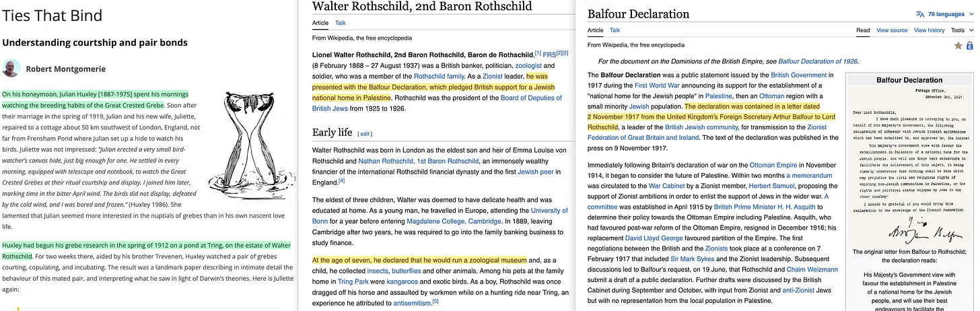
Task: Click the featured article star icon
Action: coord(958,46)
